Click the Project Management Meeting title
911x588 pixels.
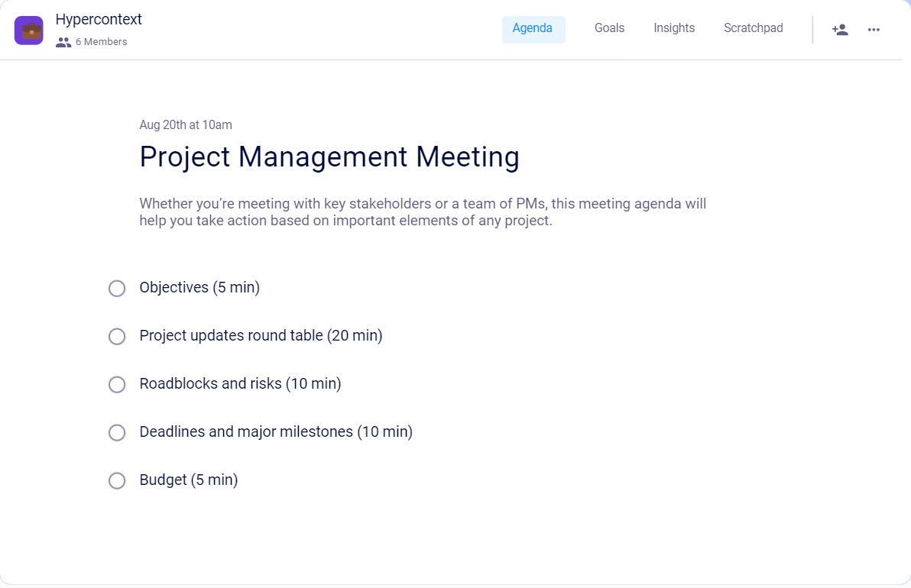pyautogui.click(x=329, y=157)
